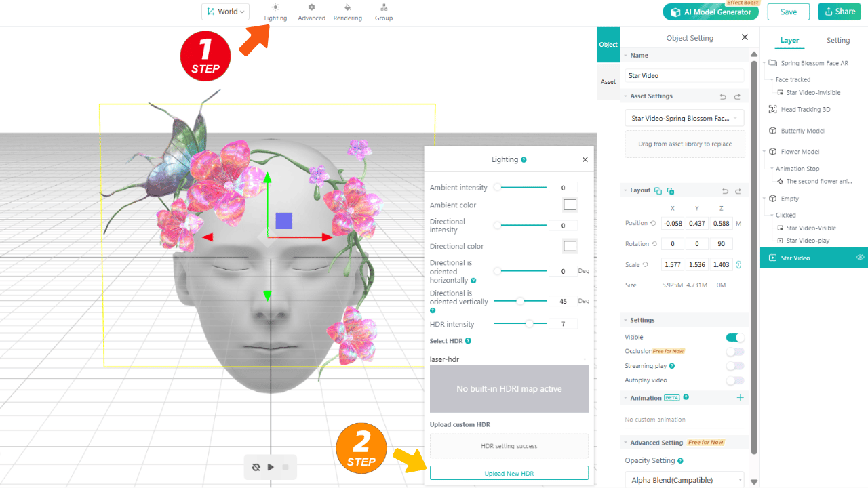Switch to the Setting tab
Screen dimensions: 868x488
pos(837,41)
